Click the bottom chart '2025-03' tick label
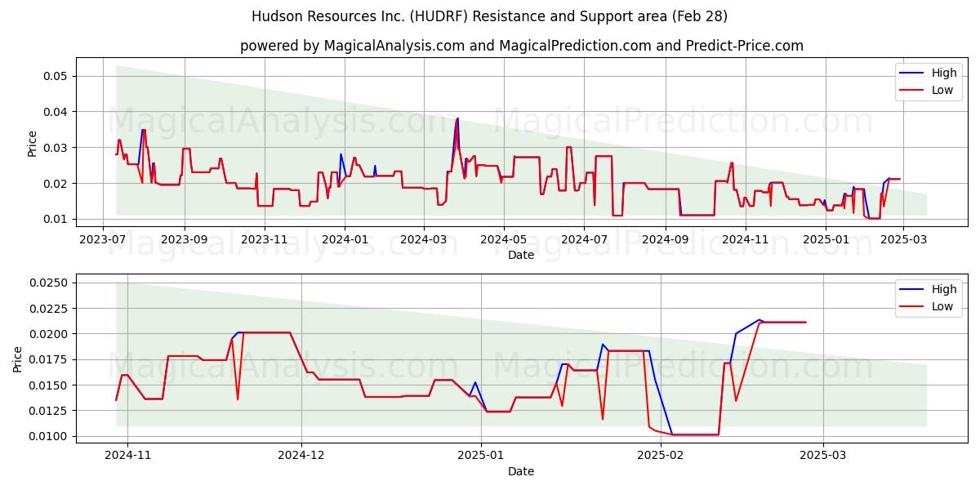 click(x=822, y=455)
